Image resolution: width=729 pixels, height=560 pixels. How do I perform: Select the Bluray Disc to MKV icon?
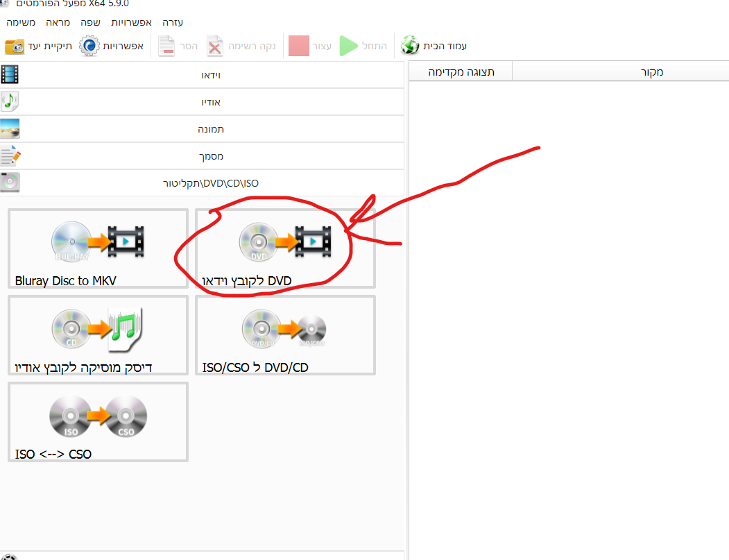[98, 241]
